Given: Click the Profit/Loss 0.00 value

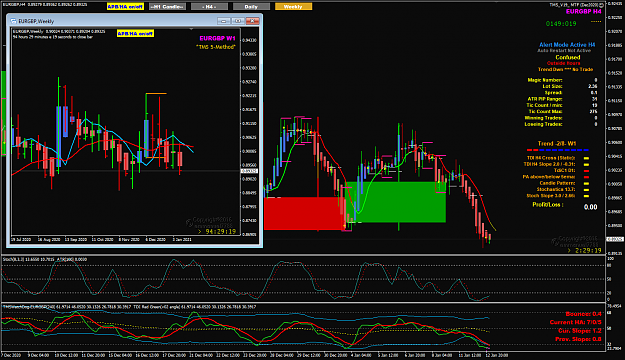Looking at the screenshot, I should [590, 207].
